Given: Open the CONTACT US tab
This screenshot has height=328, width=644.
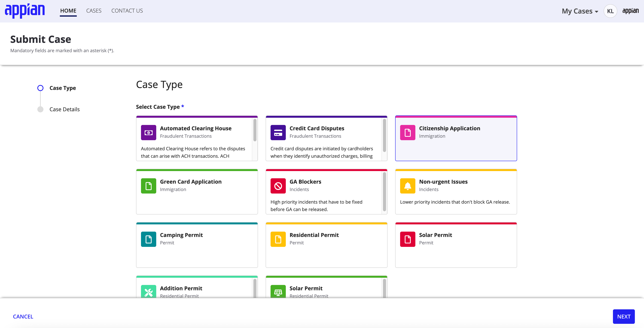Looking at the screenshot, I should point(127,11).
